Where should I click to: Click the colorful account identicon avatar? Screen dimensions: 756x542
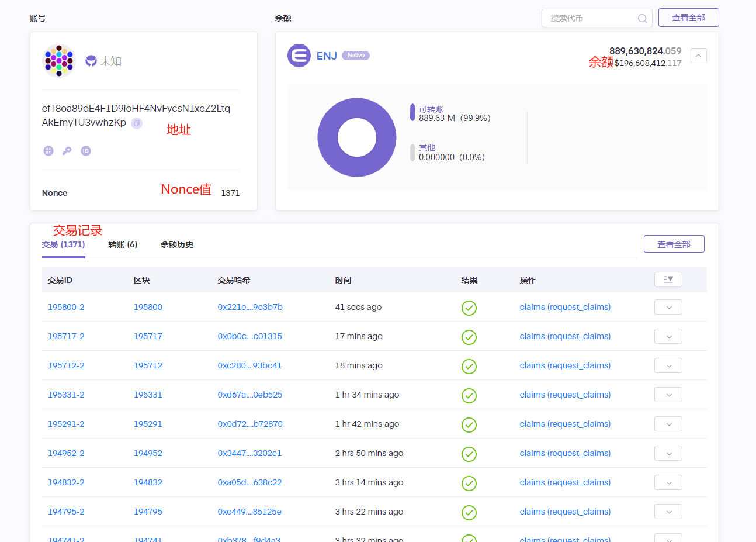click(59, 60)
